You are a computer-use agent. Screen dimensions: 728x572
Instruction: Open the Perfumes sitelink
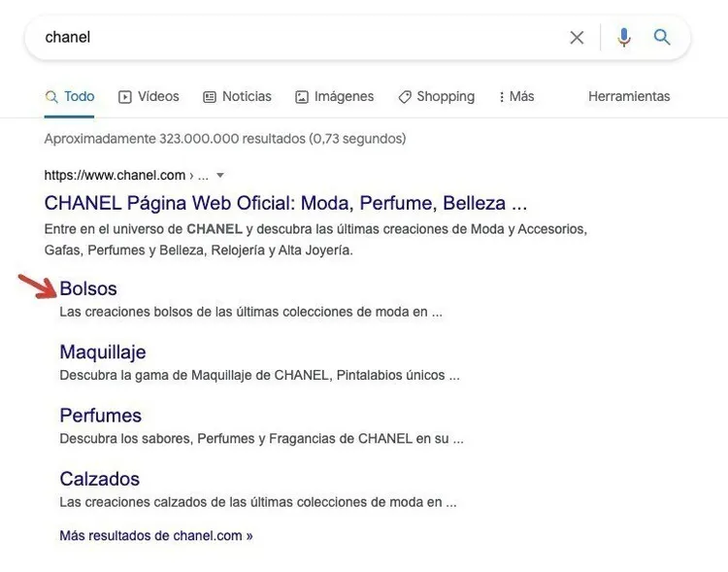coord(101,416)
